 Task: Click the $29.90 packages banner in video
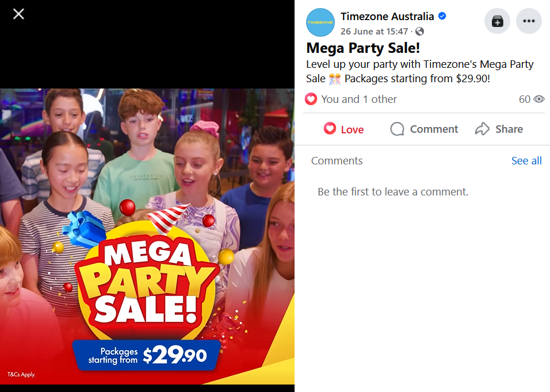[x=146, y=355]
